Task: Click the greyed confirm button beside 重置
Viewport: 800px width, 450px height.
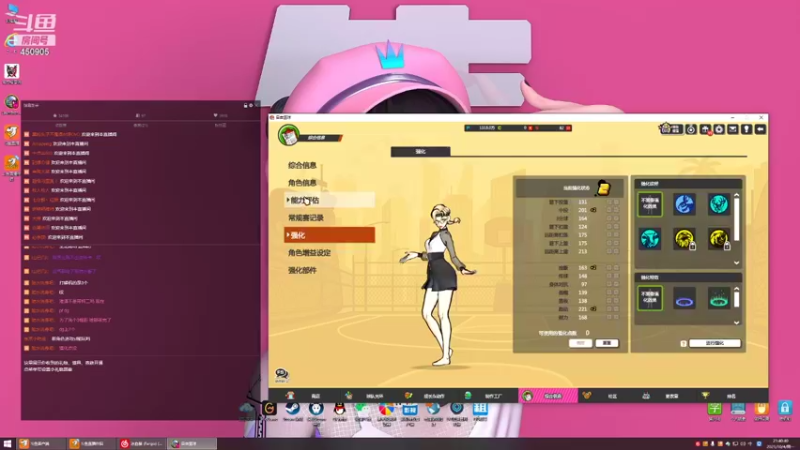Action: [580, 343]
